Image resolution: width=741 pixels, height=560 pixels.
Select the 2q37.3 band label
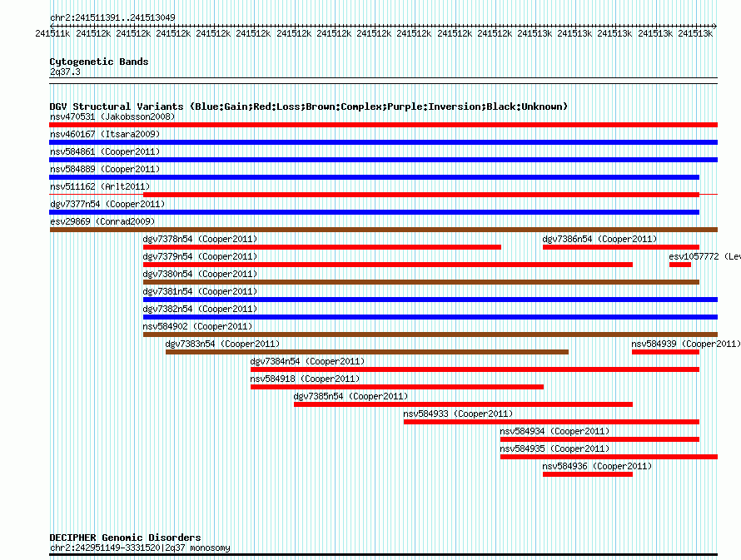pos(65,72)
